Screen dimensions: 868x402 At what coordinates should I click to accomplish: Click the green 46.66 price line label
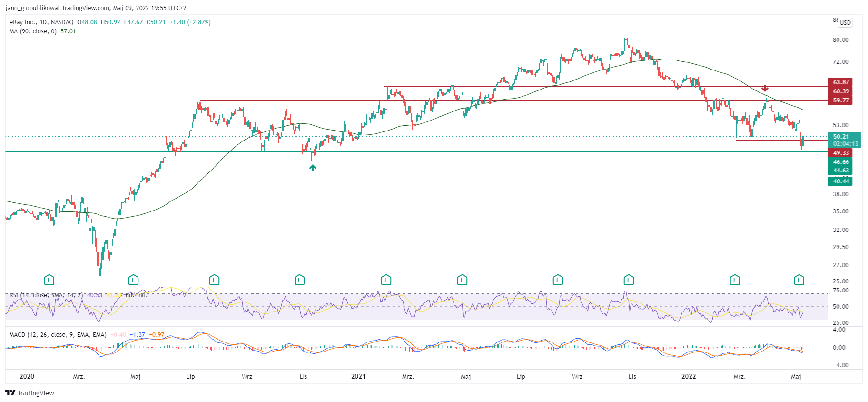coord(841,162)
